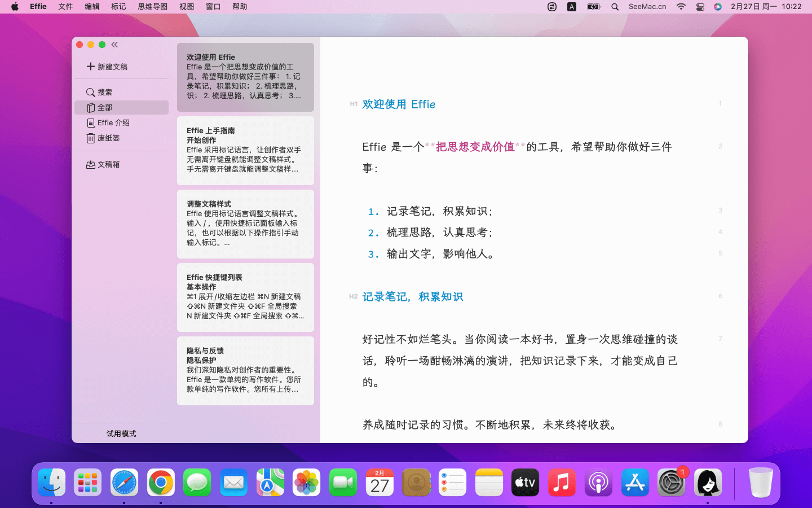812x508 pixels.
Task: Open Photos app in the Dock
Action: [307, 483]
